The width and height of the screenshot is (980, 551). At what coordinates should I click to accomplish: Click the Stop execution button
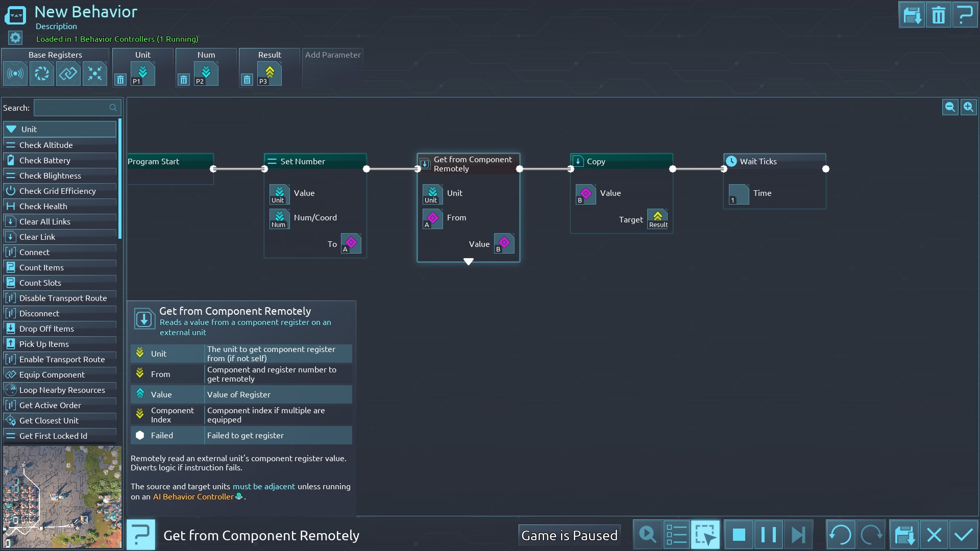tap(739, 535)
